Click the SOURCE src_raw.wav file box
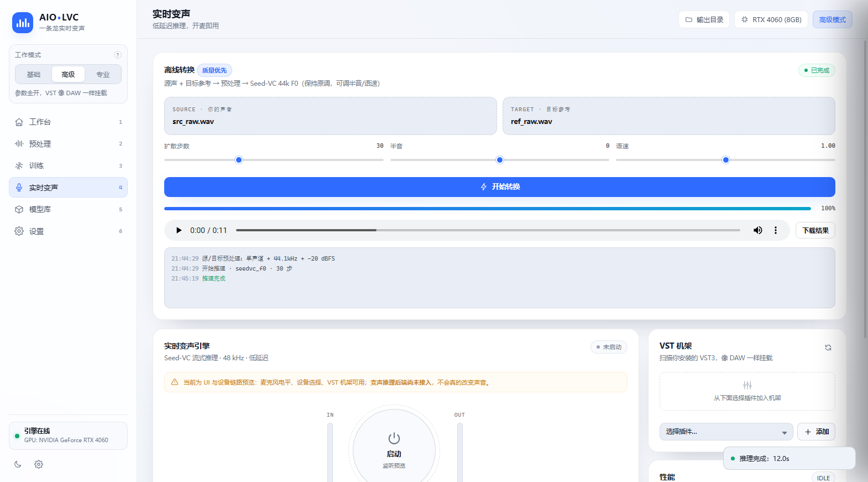Screen dimensions: 868x482 (x=331, y=116)
